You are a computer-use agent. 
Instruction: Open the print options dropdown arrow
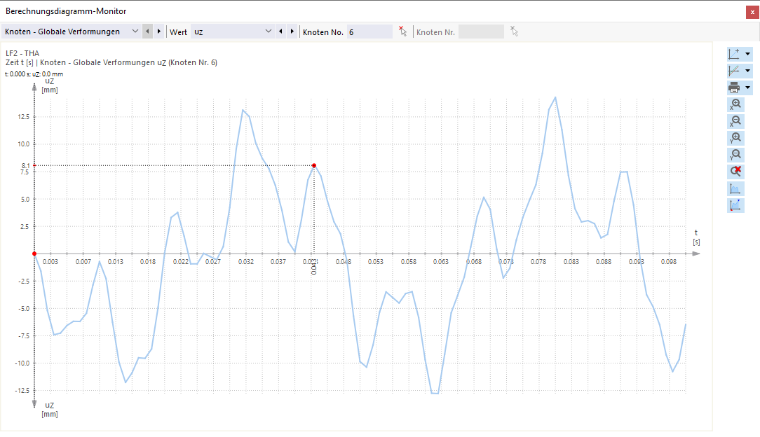[747, 88]
